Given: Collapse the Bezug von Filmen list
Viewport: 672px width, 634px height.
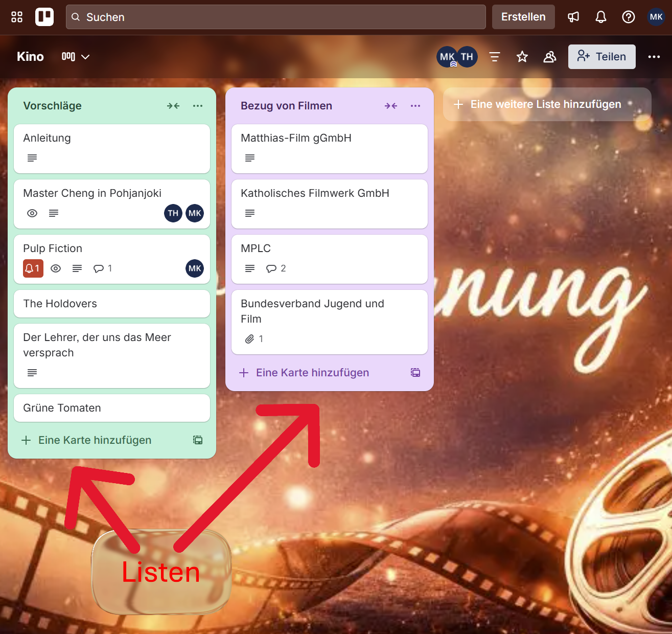Looking at the screenshot, I should coord(391,106).
